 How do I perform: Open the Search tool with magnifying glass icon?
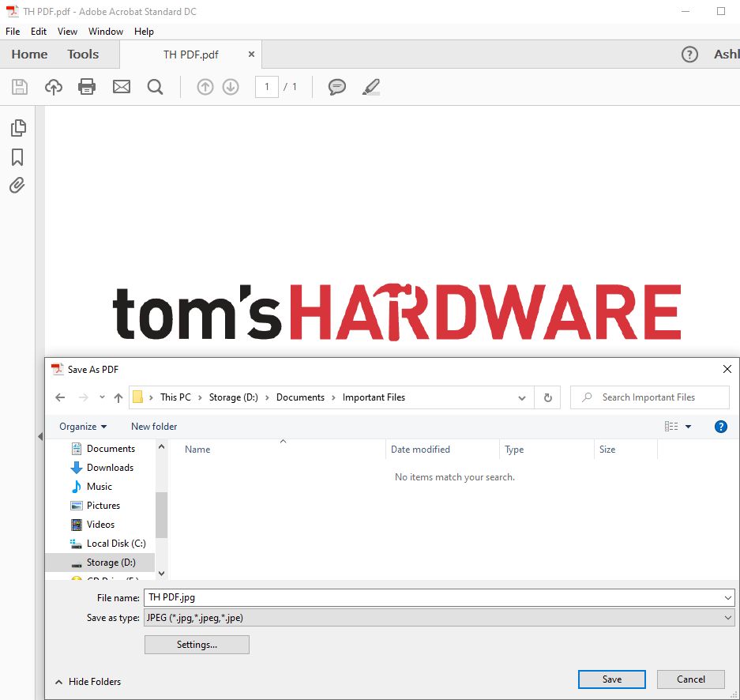155,87
